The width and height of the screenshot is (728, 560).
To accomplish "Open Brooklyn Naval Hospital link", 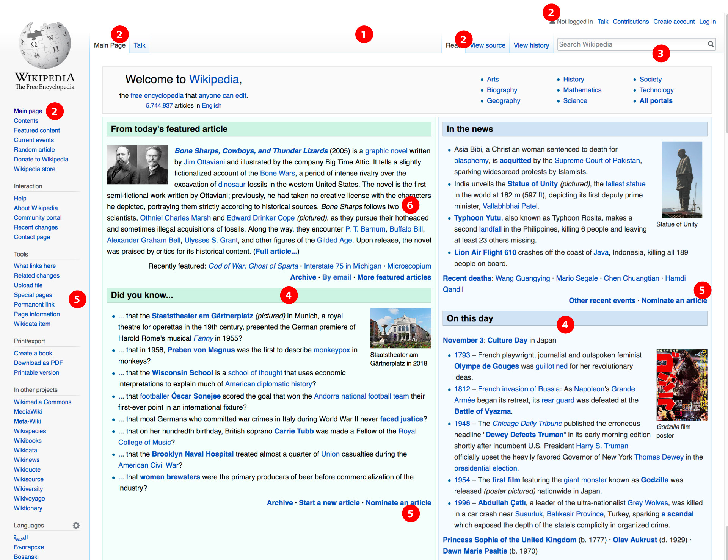I will (193, 454).
